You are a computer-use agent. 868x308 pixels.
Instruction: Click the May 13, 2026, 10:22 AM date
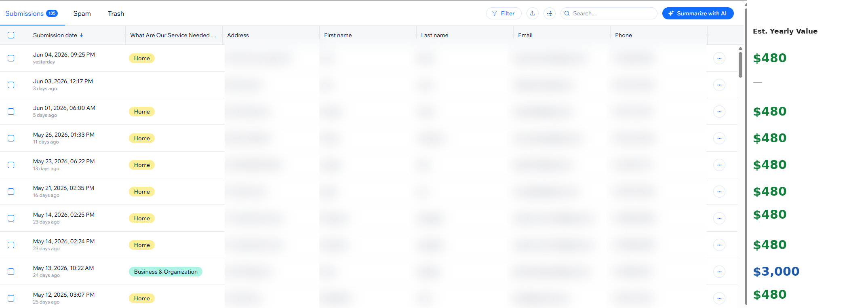click(x=63, y=268)
